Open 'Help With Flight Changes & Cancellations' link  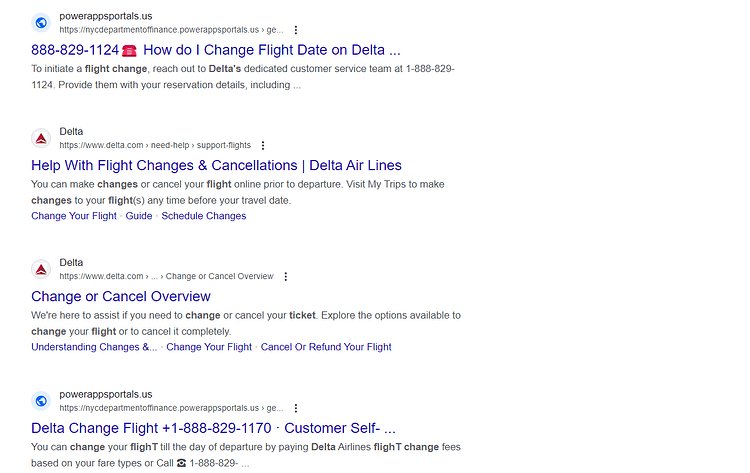(216, 165)
